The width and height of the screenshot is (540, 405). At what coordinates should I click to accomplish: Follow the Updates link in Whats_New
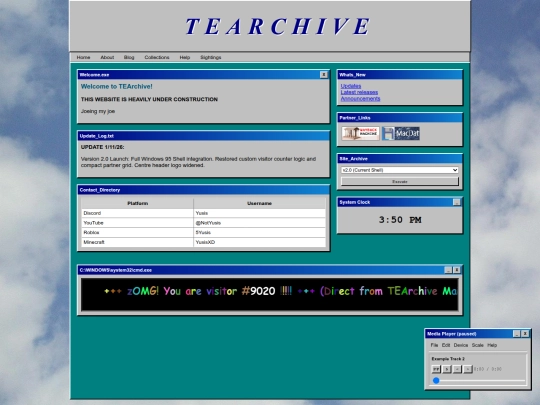coord(351,86)
